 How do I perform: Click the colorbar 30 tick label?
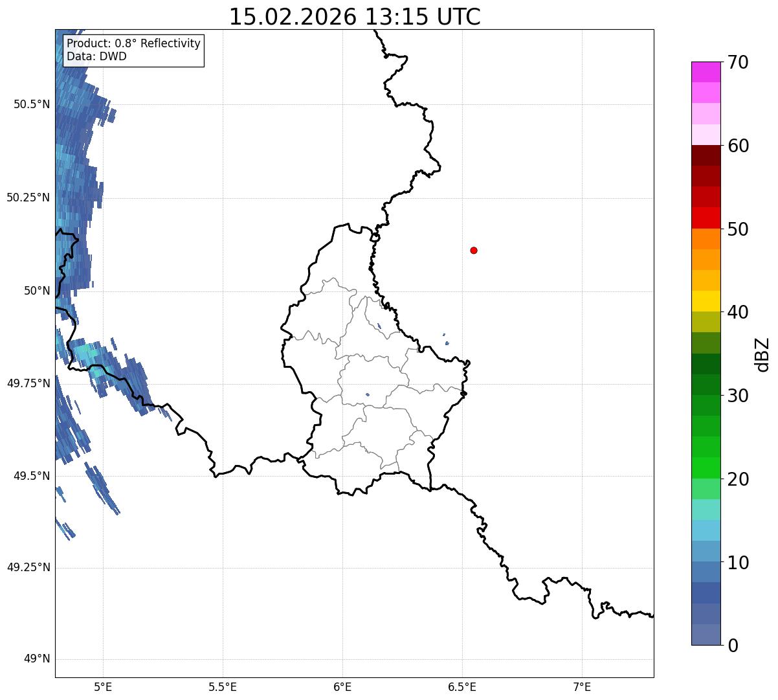point(738,396)
